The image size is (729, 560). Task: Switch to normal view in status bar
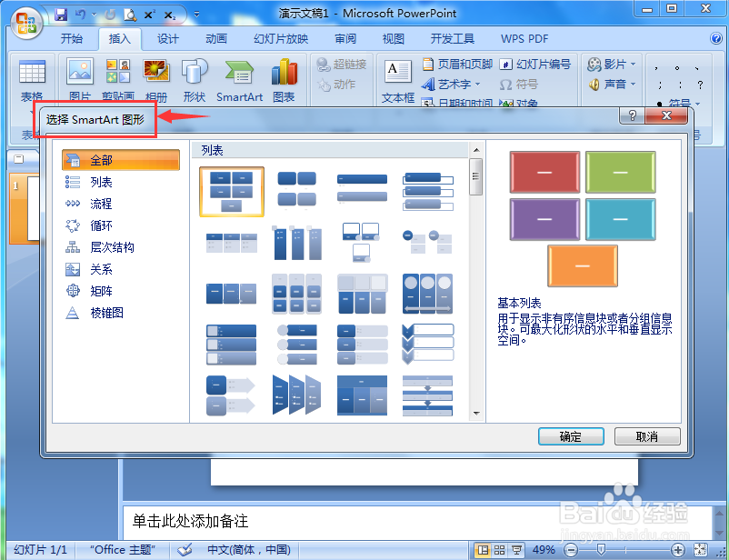coord(483,550)
